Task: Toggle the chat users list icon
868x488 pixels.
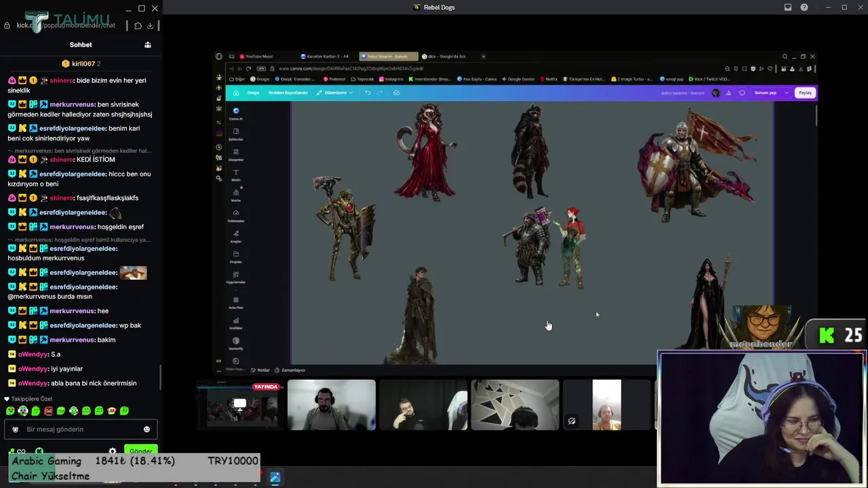Action: (148, 45)
